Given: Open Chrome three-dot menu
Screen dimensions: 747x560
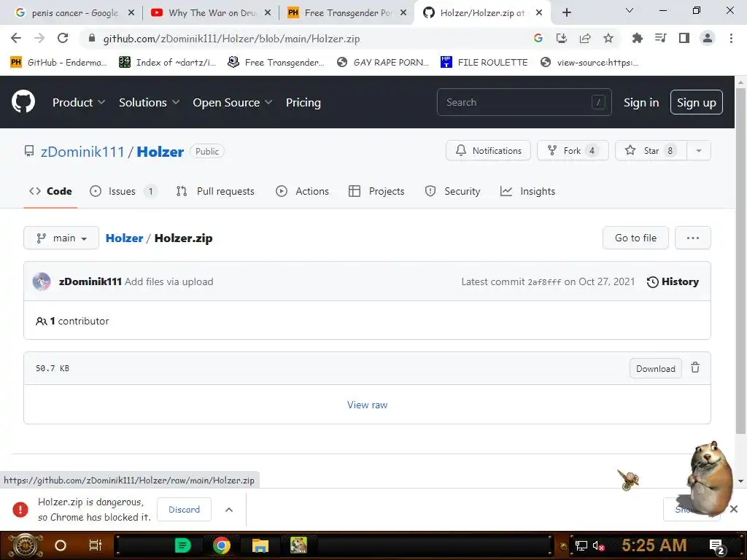Looking at the screenshot, I should point(731,38).
